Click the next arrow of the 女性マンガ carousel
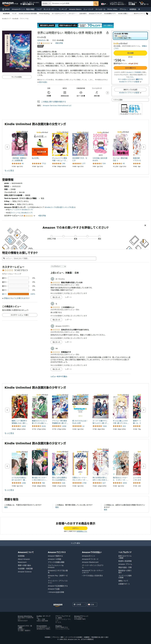Viewport: 151px width, 644px height. [x=143, y=147]
